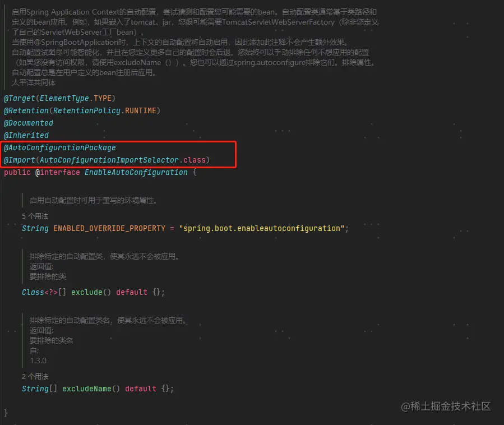This screenshot has height=425, width=504.
Task: Click the @Retention annotation
Action: point(26,110)
